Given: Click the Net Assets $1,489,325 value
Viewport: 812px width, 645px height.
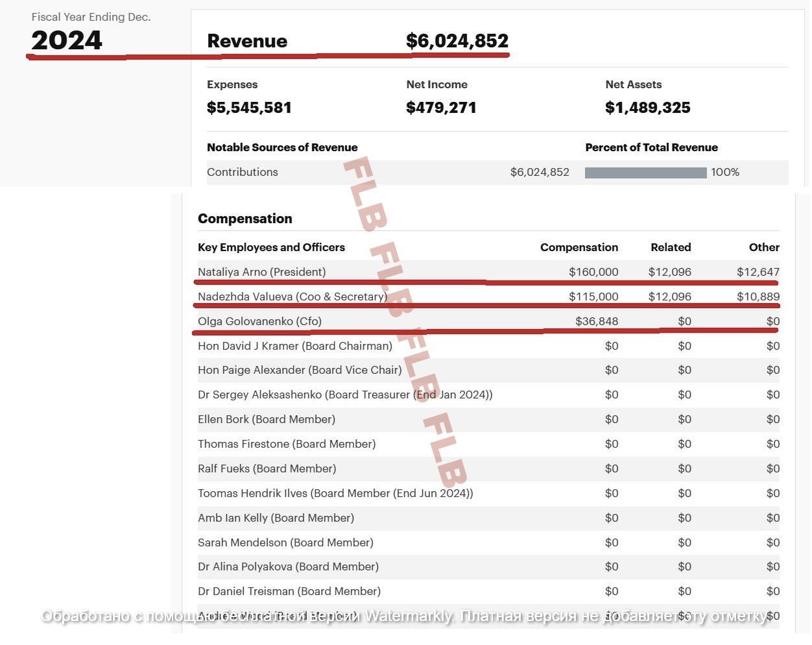Looking at the screenshot, I should (647, 108).
